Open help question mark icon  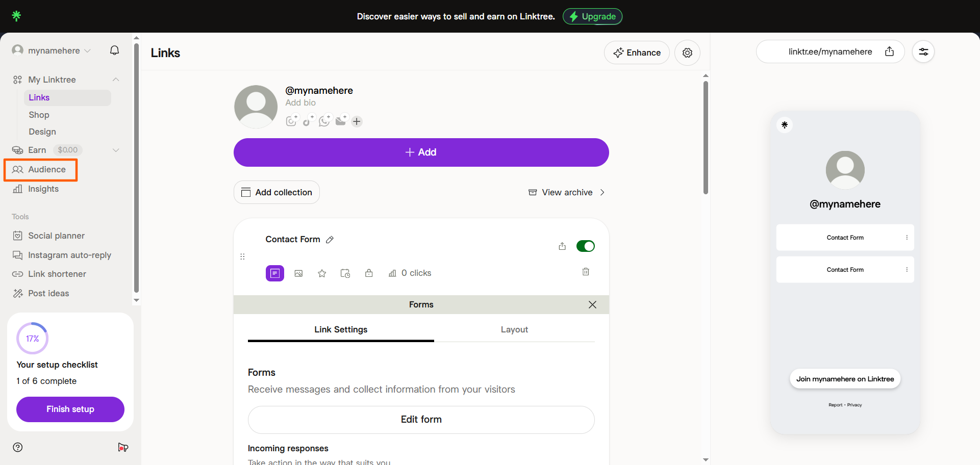[18, 447]
